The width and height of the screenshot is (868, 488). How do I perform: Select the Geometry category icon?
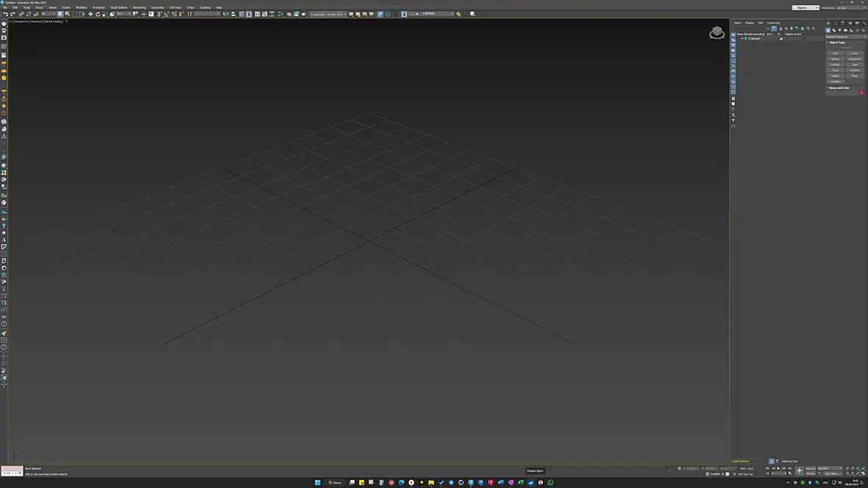tap(828, 30)
